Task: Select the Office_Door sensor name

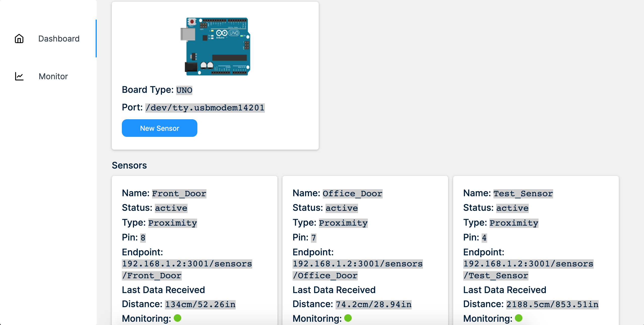Action: tap(353, 194)
